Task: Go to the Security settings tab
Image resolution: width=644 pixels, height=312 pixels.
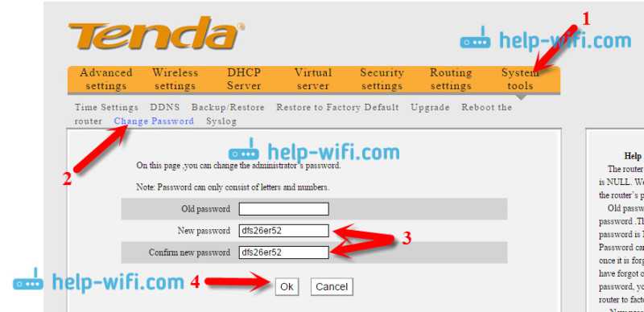Action: [x=382, y=80]
